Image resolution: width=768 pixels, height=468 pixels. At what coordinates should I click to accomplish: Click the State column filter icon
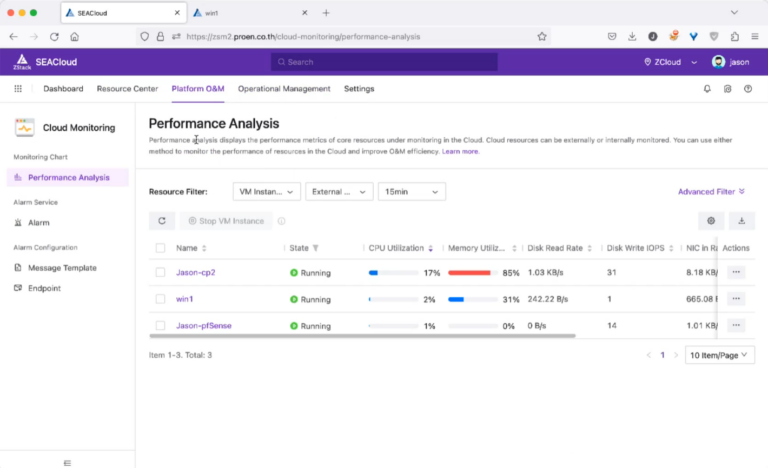click(x=315, y=248)
